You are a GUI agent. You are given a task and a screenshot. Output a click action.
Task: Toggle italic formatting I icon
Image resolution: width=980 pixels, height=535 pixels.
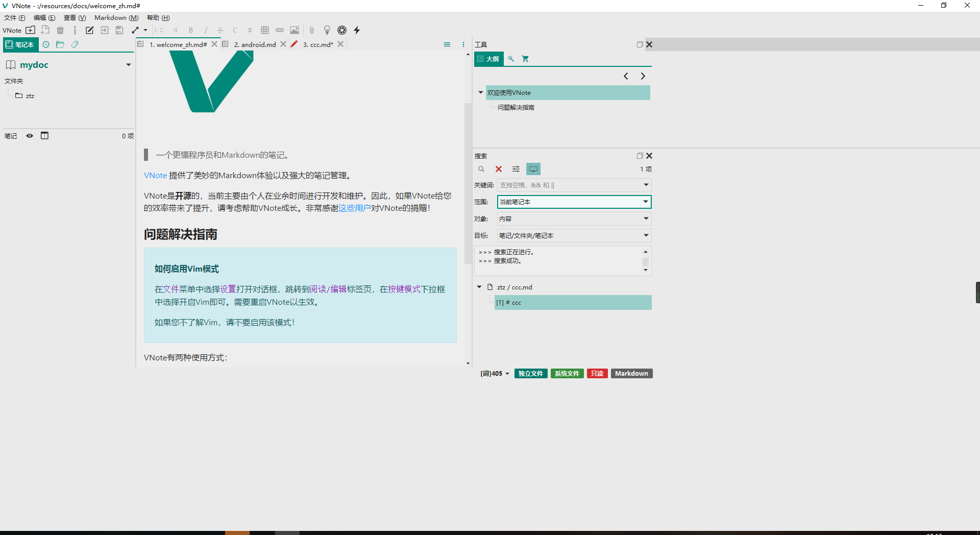click(x=206, y=30)
